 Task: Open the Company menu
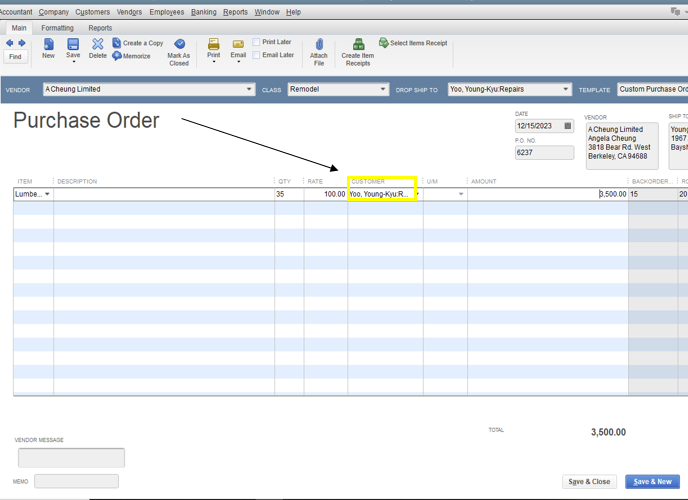(x=54, y=12)
